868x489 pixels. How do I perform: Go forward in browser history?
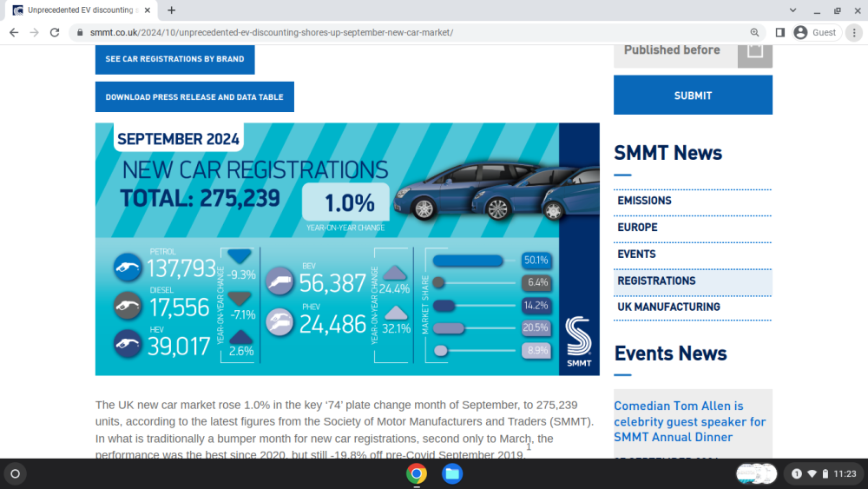point(35,33)
